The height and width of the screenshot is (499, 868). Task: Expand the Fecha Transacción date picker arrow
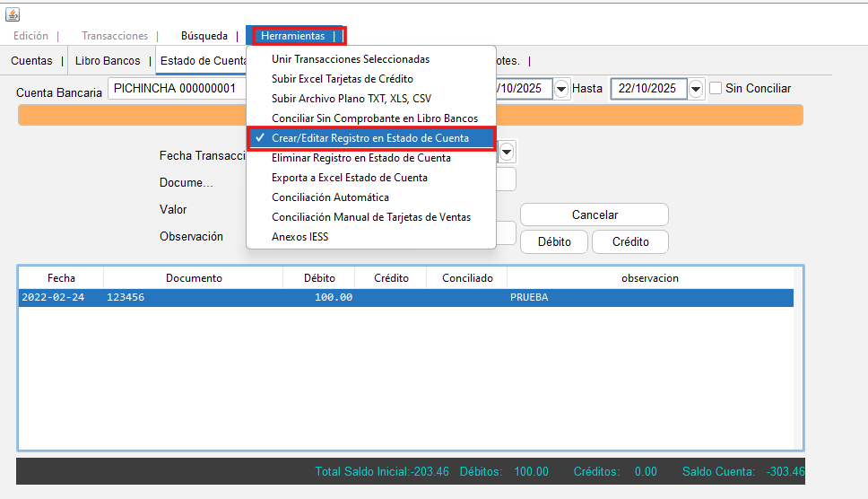pyautogui.click(x=506, y=153)
